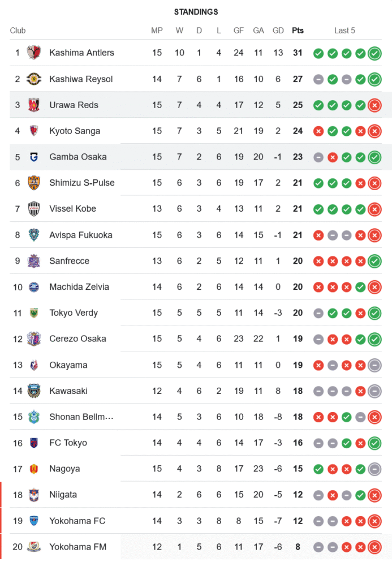The image size is (392, 566).
Task: Click the Last 5 column header
Action: 344,31
